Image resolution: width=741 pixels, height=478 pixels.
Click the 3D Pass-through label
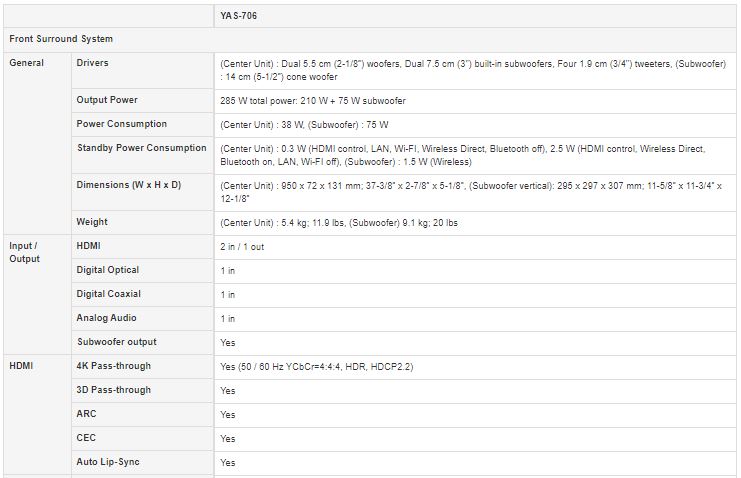coord(113,390)
